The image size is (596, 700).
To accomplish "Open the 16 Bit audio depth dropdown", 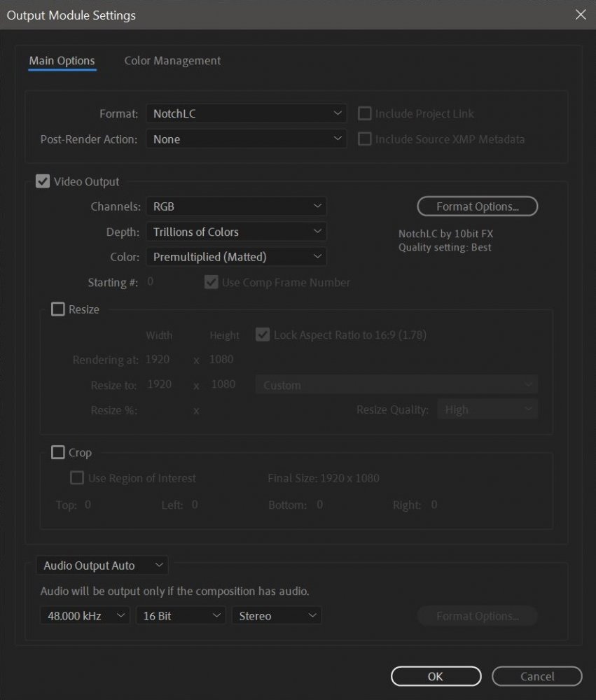I will (181, 616).
